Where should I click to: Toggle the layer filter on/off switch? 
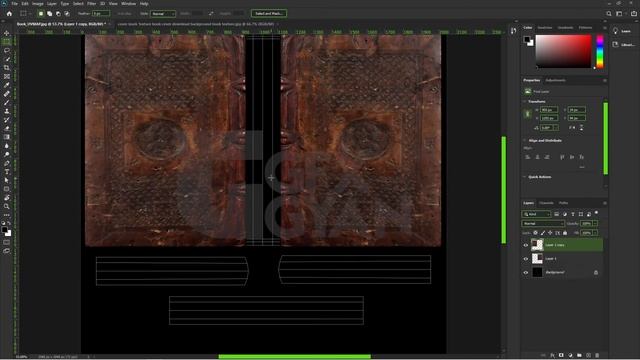(x=596, y=213)
